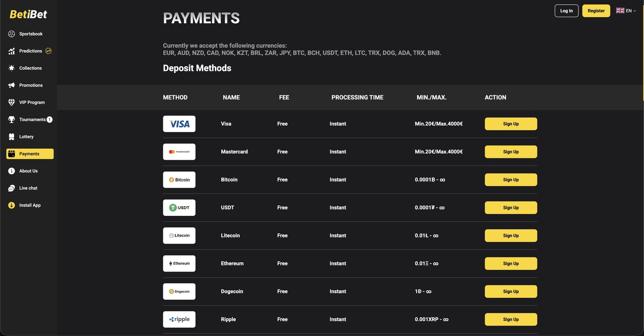Click Install App in the sidebar

click(30, 205)
